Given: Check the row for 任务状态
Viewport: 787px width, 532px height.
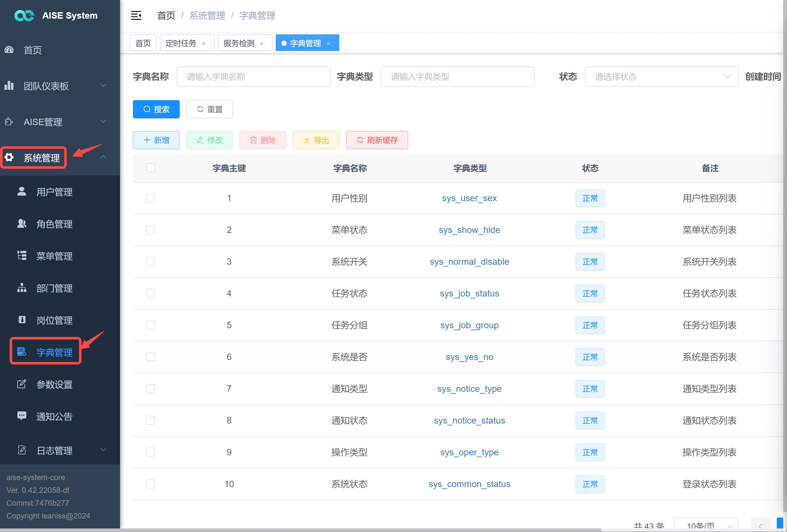Looking at the screenshot, I should click(x=150, y=293).
